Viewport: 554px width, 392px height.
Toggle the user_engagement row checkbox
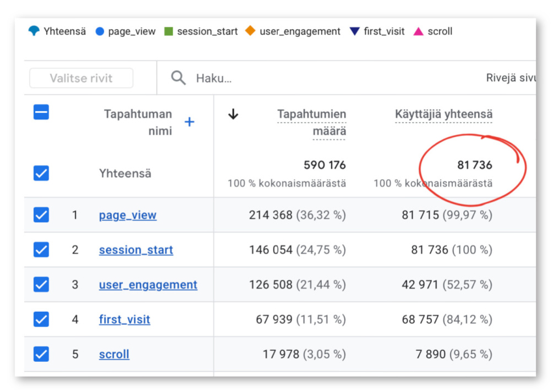[x=41, y=285]
